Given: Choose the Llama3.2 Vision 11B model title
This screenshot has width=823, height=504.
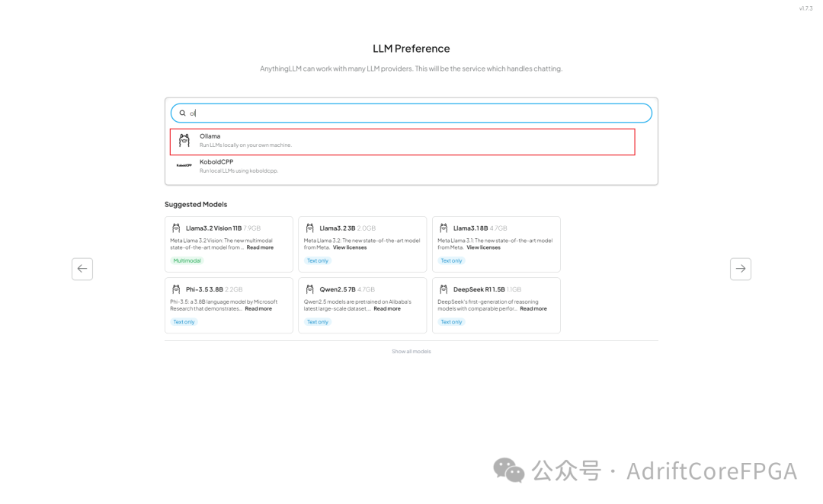Looking at the screenshot, I should click(x=213, y=228).
